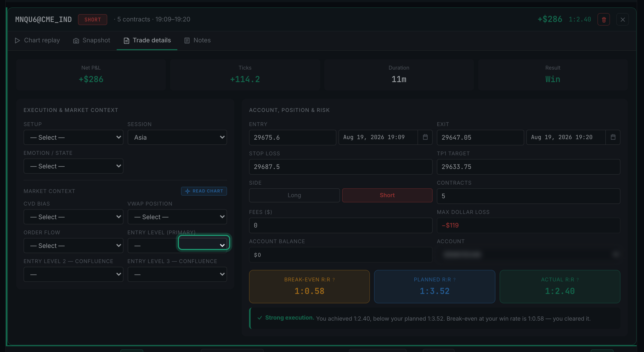Select Long as trade side
Image resolution: width=644 pixels, height=352 pixels.
pyautogui.click(x=294, y=195)
